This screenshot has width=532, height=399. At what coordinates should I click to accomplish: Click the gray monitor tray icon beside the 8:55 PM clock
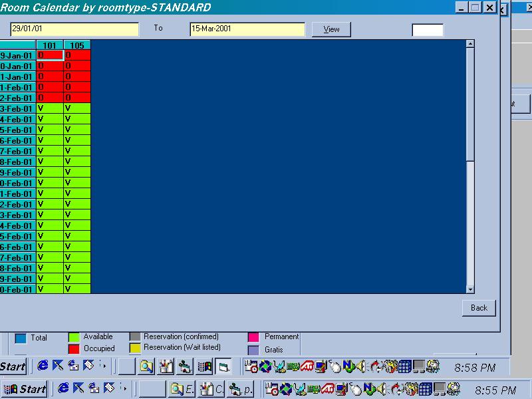point(440,389)
